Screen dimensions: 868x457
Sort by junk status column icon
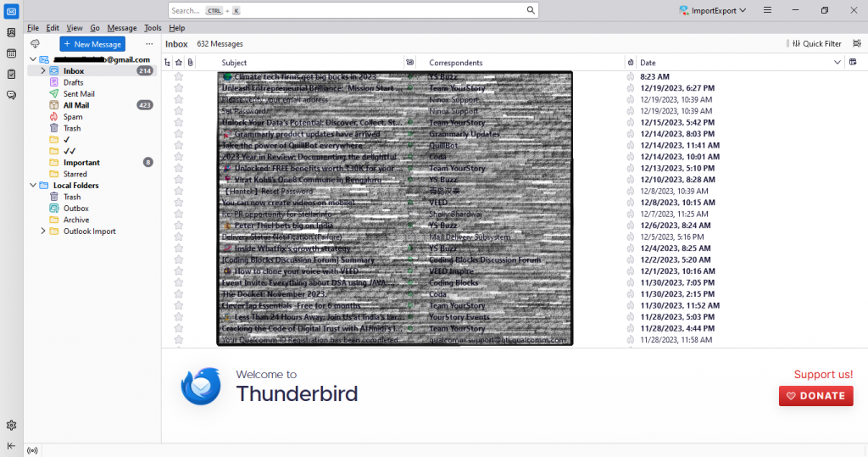[x=631, y=63]
